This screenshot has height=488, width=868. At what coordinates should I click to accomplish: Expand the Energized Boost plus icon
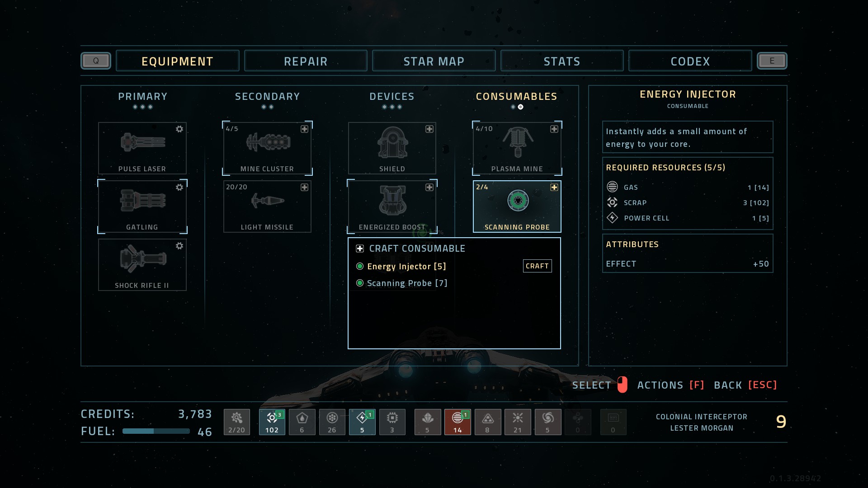click(x=429, y=188)
